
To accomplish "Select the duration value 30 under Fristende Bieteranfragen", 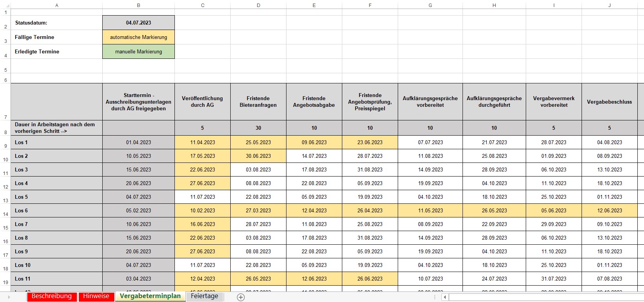I will pyautogui.click(x=258, y=128).
